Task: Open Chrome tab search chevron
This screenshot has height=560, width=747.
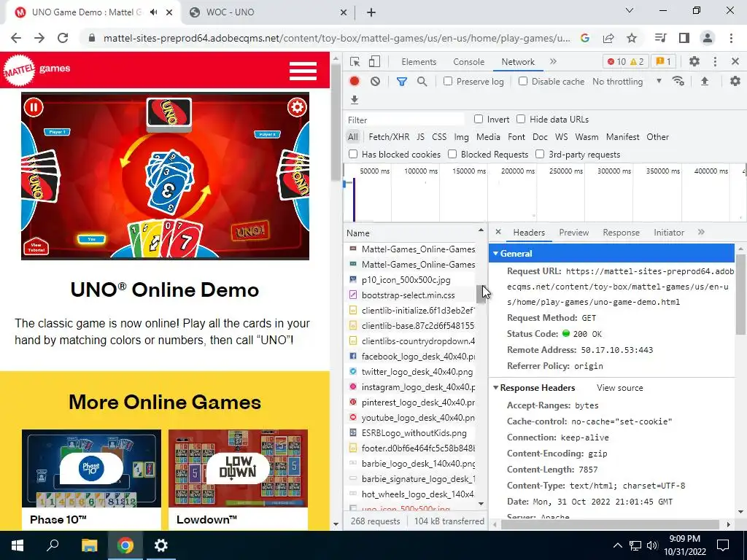Action: [630, 10]
